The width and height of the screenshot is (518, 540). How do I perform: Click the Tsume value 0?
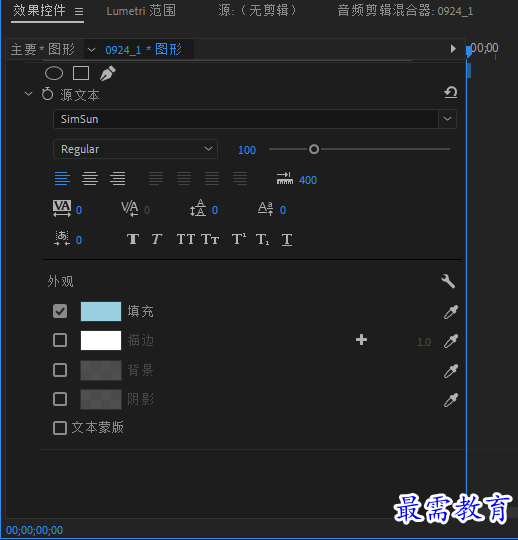coord(79,240)
